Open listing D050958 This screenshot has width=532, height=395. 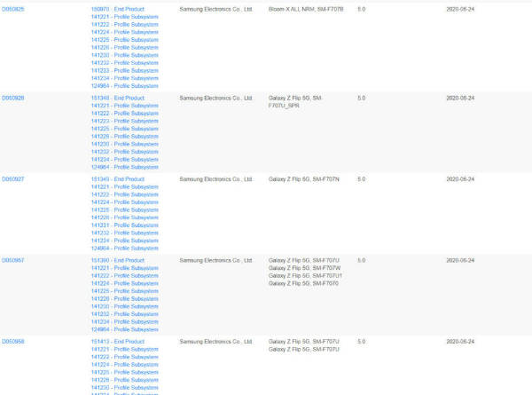tap(13, 342)
